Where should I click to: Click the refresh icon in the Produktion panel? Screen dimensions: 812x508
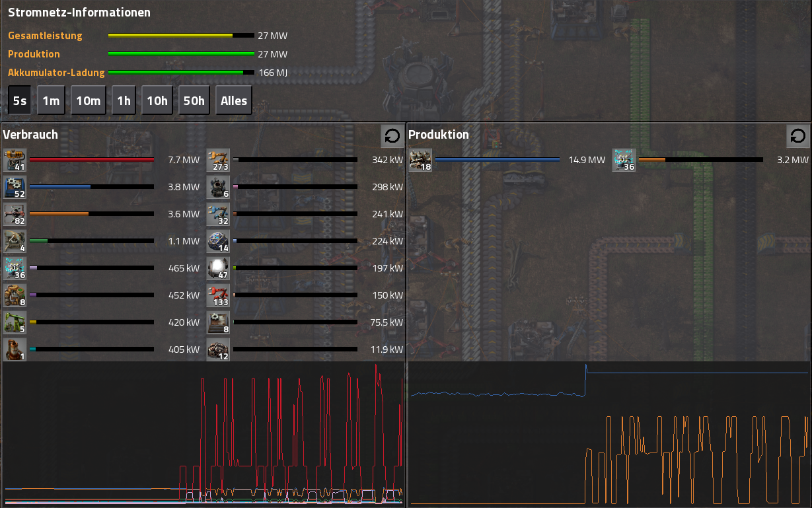(x=797, y=136)
